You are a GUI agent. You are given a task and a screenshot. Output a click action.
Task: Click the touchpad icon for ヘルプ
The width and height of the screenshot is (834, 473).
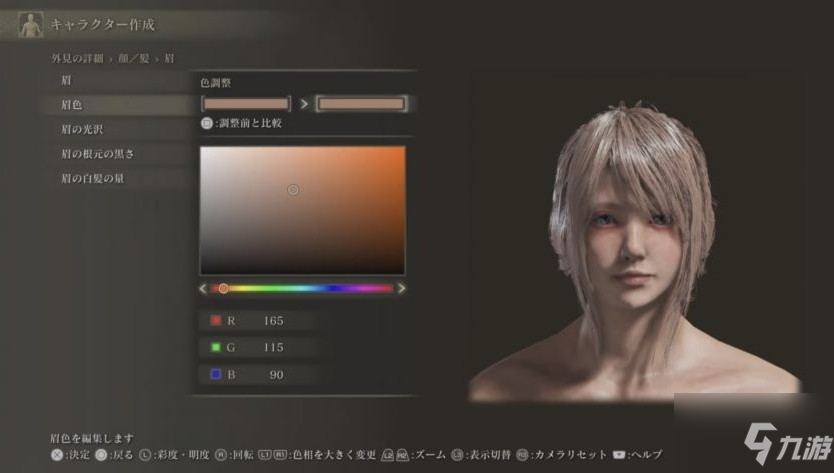tap(619, 455)
